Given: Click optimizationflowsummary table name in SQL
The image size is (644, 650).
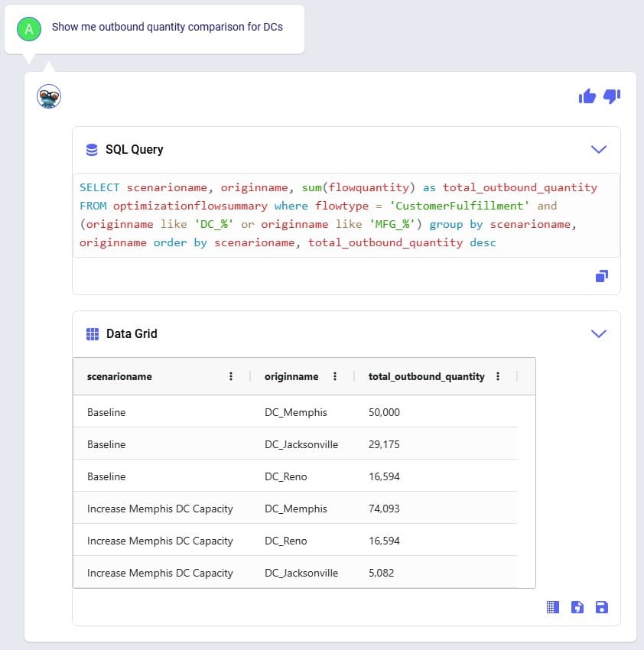Looking at the screenshot, I should pos(190,206).
